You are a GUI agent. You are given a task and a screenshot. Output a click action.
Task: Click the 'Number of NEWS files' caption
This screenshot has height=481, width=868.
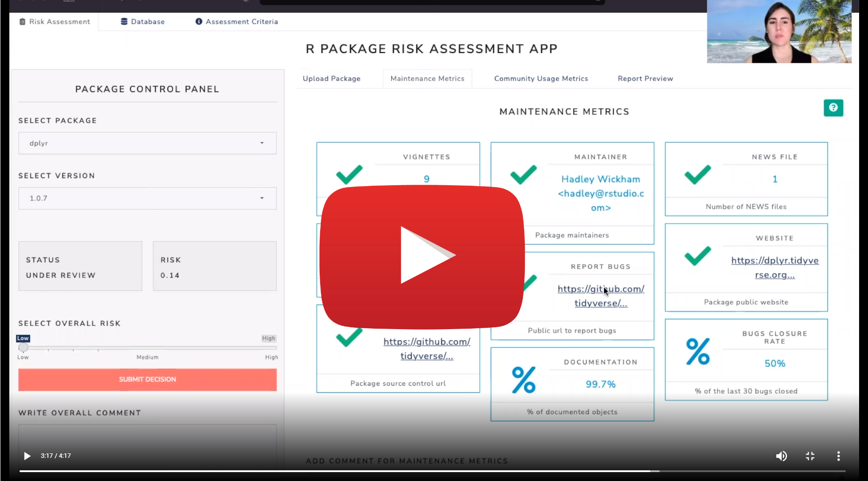(746, 207)
